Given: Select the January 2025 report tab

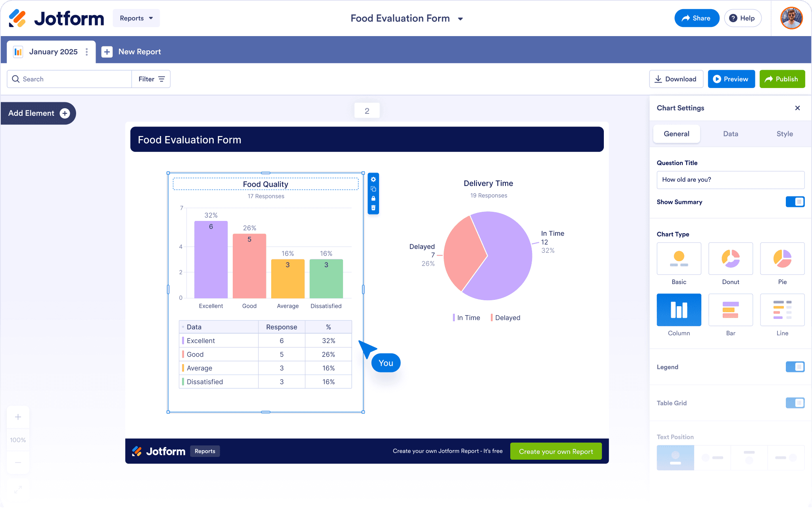Looking at the screenshot, I should [51, 52].
